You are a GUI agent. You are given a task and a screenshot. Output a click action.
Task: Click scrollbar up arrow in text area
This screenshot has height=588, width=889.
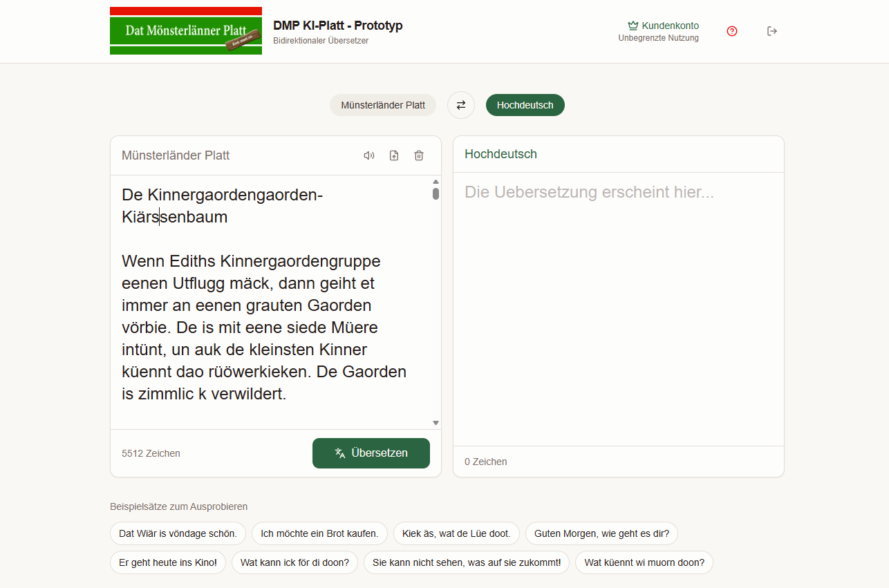point(436,182)
